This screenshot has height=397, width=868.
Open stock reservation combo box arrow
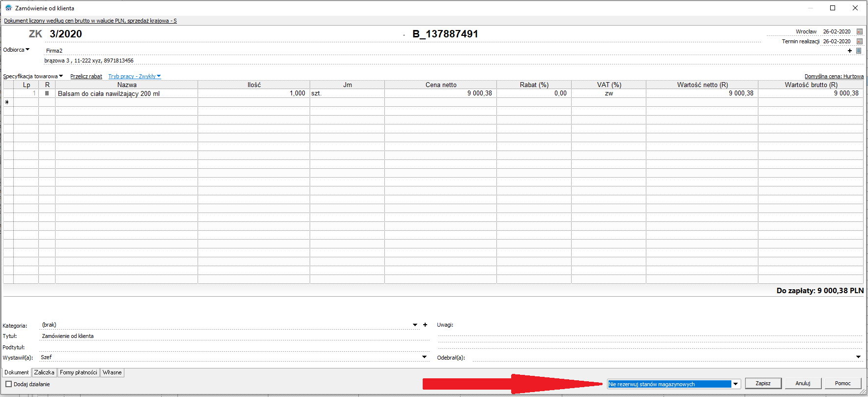[736, 384]
